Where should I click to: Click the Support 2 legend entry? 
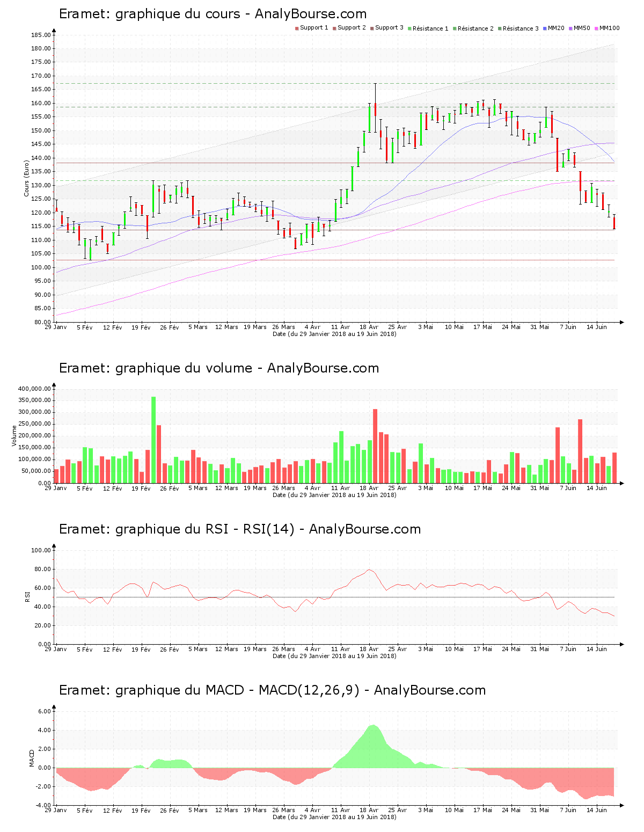349,28
